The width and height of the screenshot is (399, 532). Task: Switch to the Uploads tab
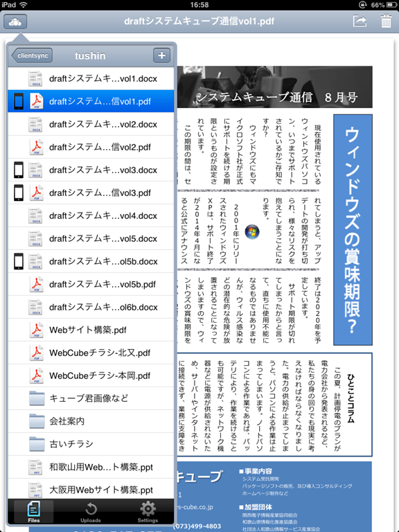[x=91, y=513]
